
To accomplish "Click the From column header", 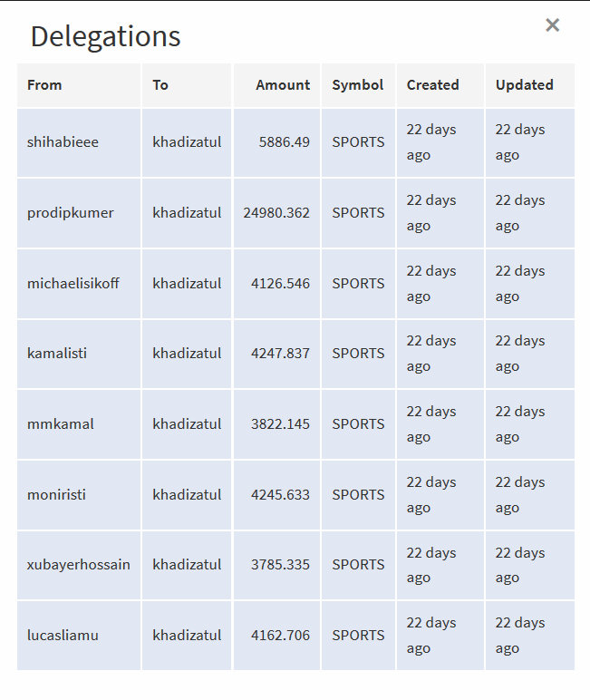I will coord(44,85).
